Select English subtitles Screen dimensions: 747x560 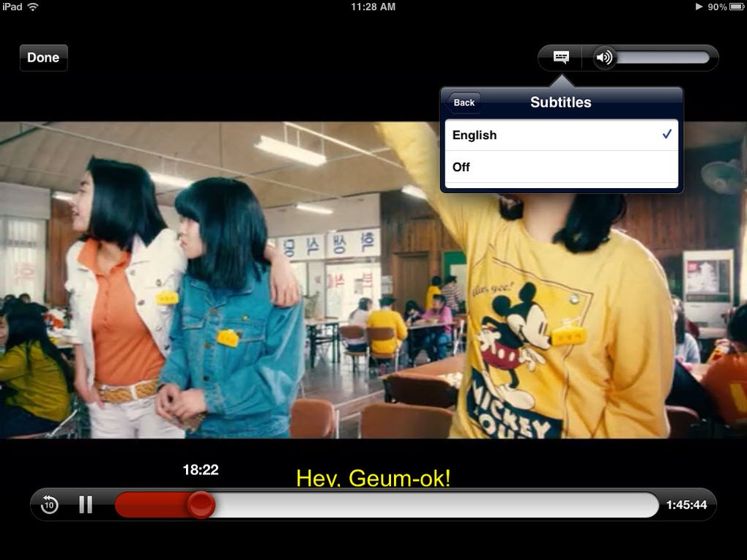561,135
